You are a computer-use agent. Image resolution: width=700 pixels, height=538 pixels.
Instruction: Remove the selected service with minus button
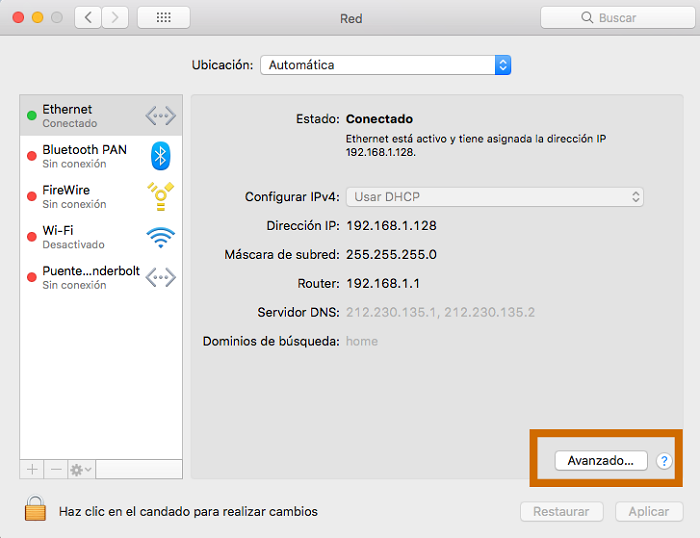point(56,469)
